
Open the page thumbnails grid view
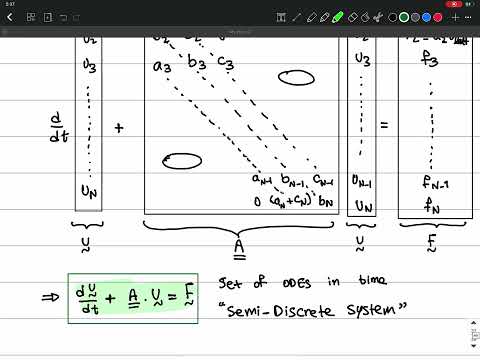(31, 17)
